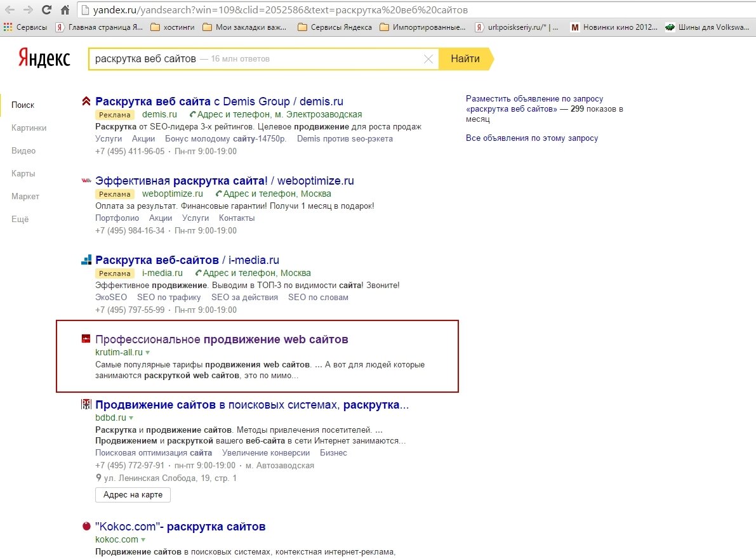Click the weboptimize.ru result favicon
The image size is (756, 559).
[86, 181]
